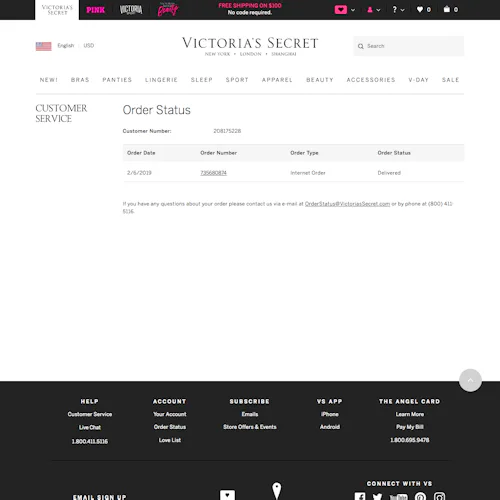This screenshot has height=500, width=500.
Task: Open the Victoria's Secret brand tab
Action: [57, 10]
